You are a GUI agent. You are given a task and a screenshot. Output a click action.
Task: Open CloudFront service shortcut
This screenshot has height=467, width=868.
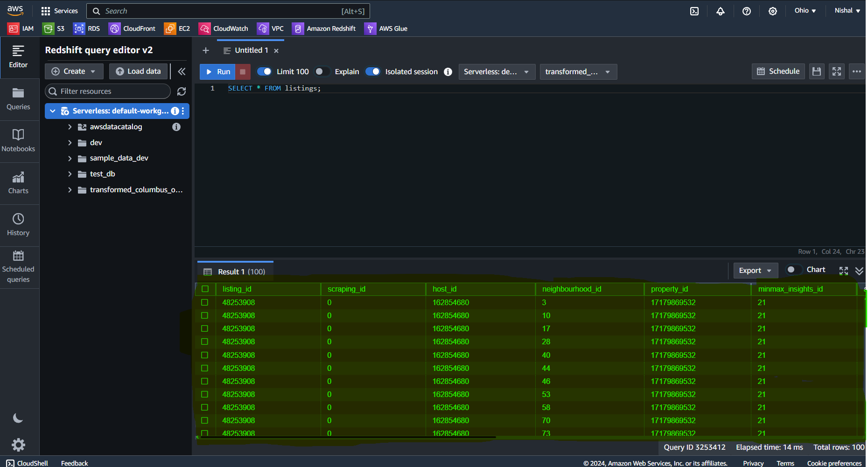click(x=132, y=28)
